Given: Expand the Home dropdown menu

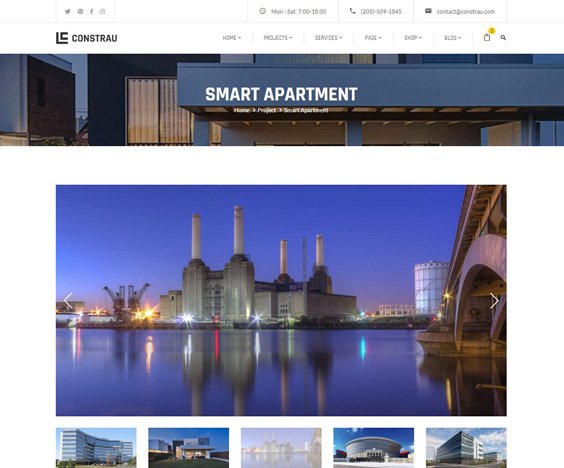Looking at the screenshot, I should [232, 38].
